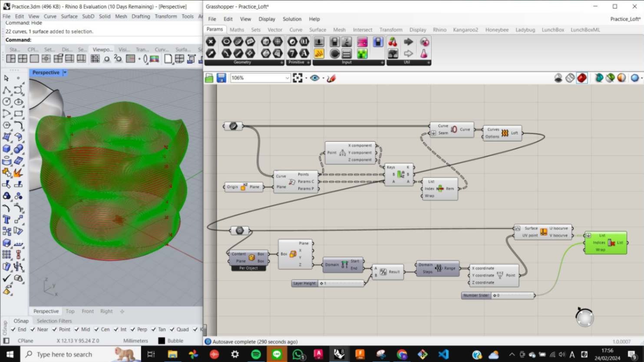Switch to Maths component tab
The width and height of the screenshot is (644, 362).
tap(237, 30)
